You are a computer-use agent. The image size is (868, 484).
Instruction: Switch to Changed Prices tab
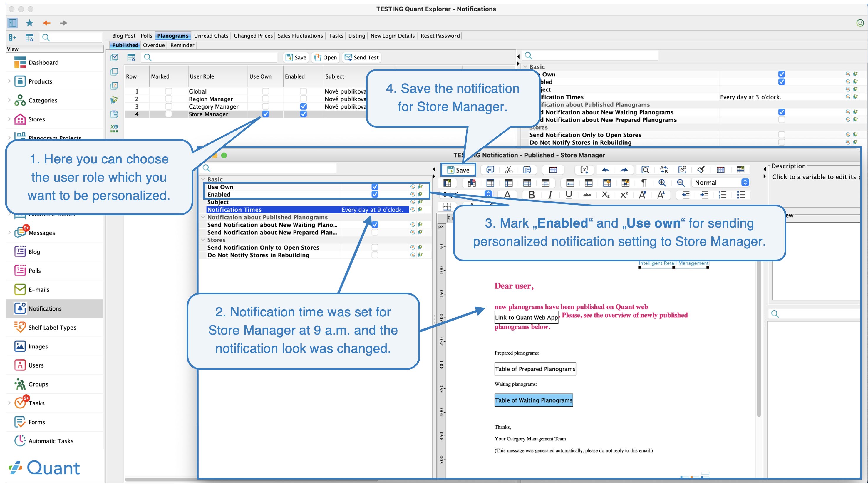pos(253,36)
